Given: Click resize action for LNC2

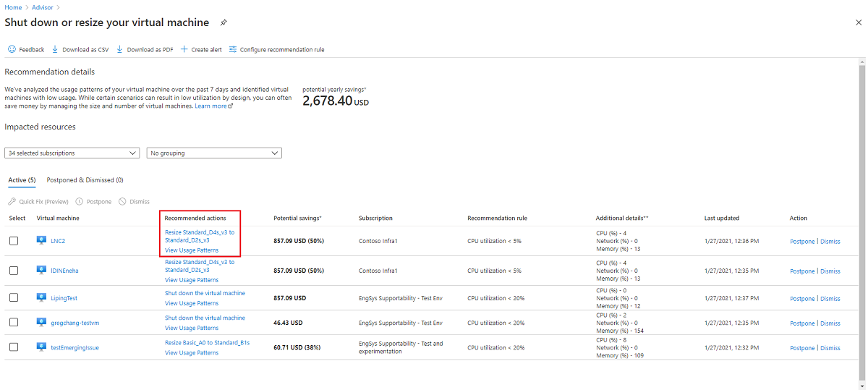Looking at the screenshot, I should [200, 236].
